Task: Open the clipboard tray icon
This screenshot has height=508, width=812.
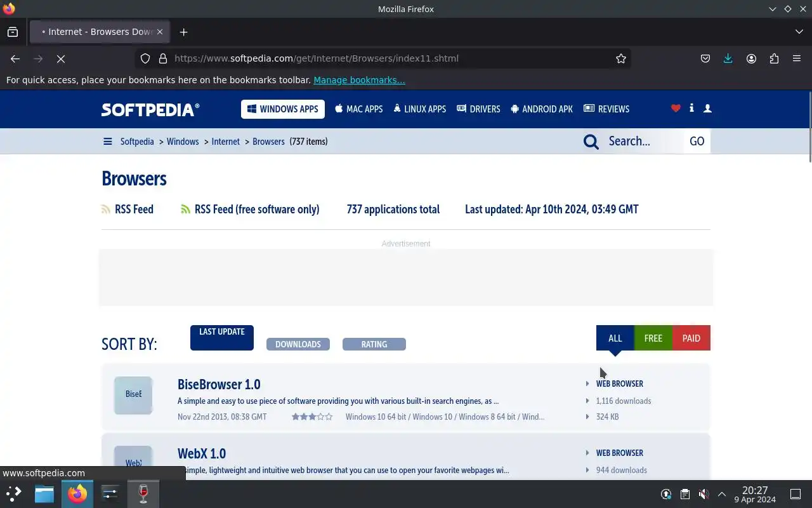Action: [x=685, y=494]
